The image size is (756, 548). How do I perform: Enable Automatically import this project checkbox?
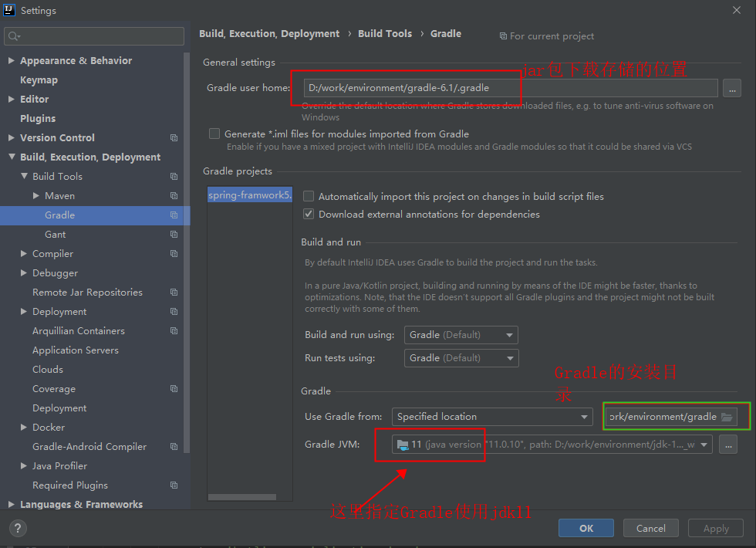click(309, 196)
